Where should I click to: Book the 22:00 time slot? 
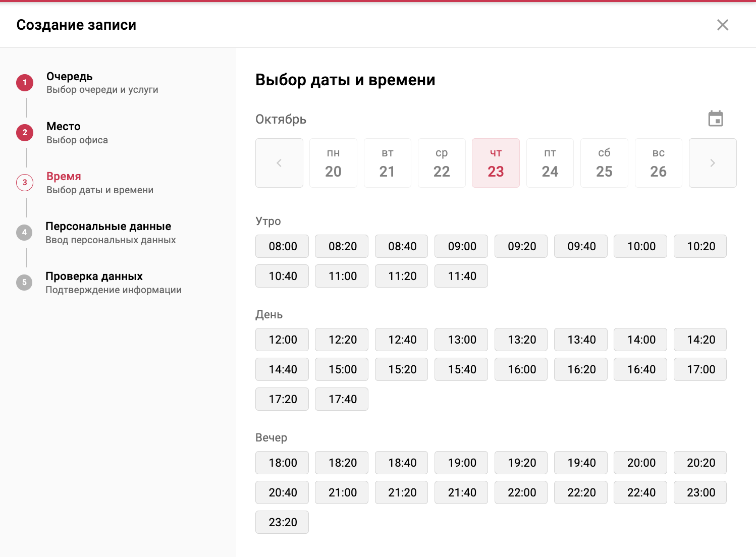pos(521,492)
